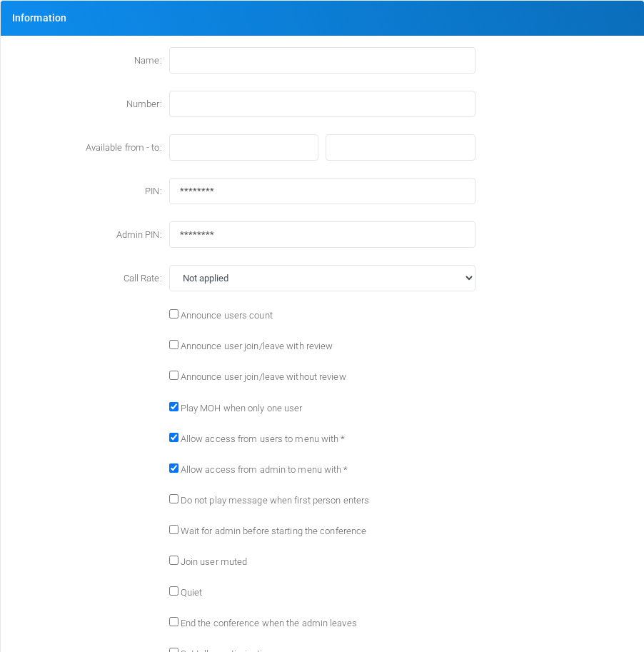Check End the conference when admin leaves
The image size is (644, 652).
[x=173, y=622]
